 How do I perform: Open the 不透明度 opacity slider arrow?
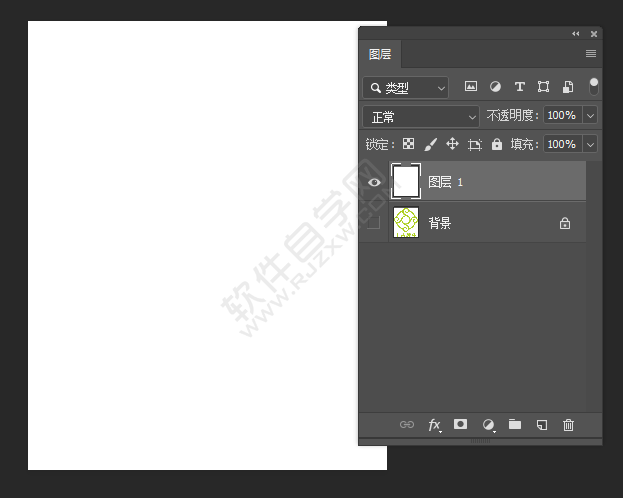pos(590,116)
